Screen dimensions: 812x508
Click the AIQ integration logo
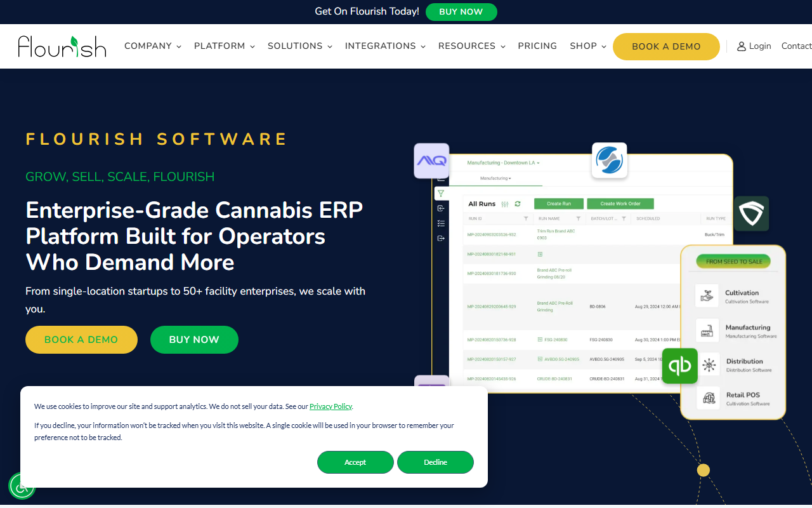tap(431, 161)
